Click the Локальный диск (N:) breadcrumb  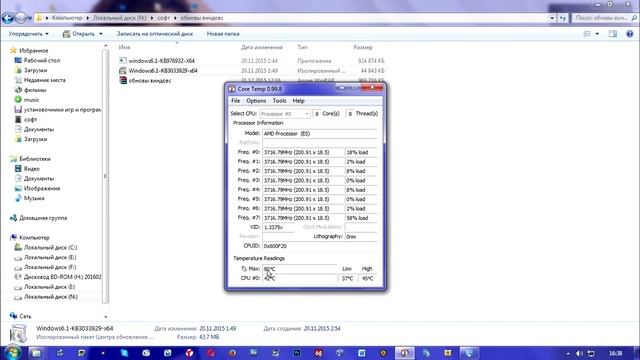pos(119,18)
